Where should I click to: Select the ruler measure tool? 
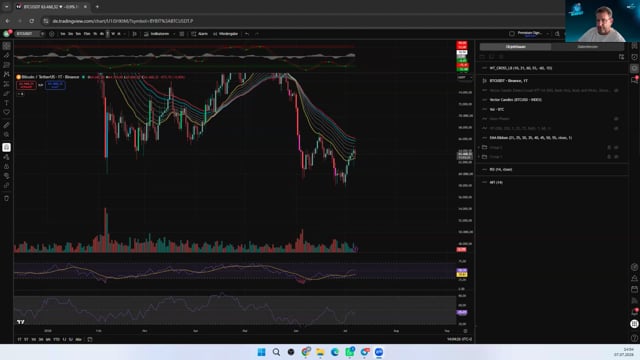click(7, 125)
